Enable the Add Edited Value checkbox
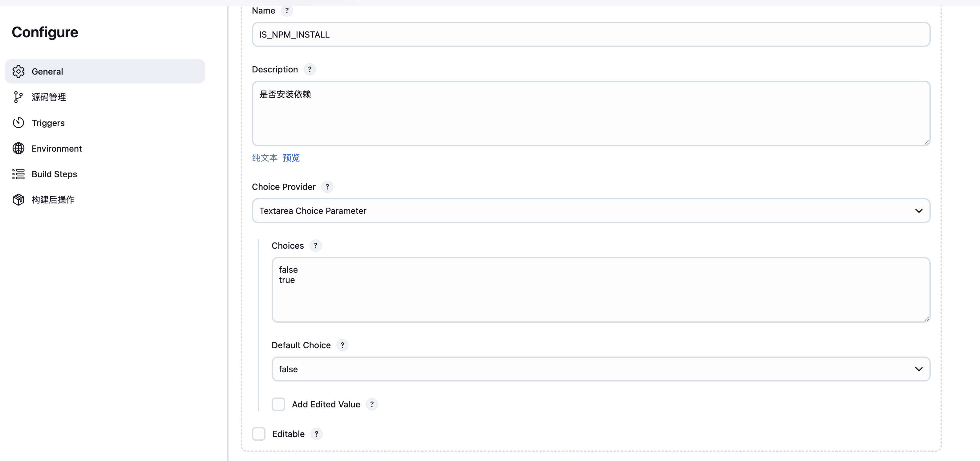 [x=278, y=404]
